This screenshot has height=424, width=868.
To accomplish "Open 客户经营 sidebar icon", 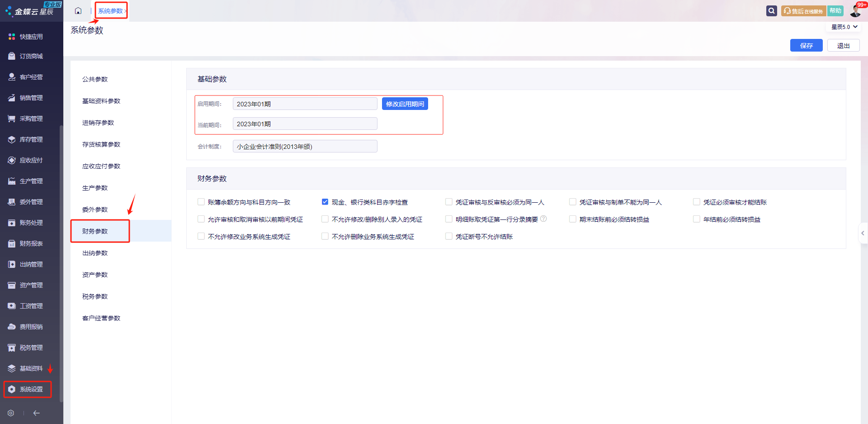I will [x=12, y=77].
